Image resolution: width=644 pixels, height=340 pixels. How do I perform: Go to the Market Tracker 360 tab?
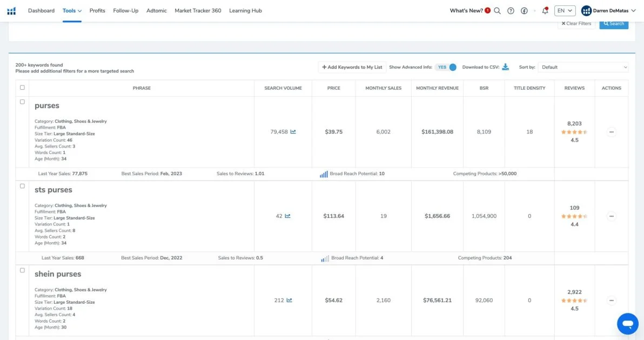[198, 11]
